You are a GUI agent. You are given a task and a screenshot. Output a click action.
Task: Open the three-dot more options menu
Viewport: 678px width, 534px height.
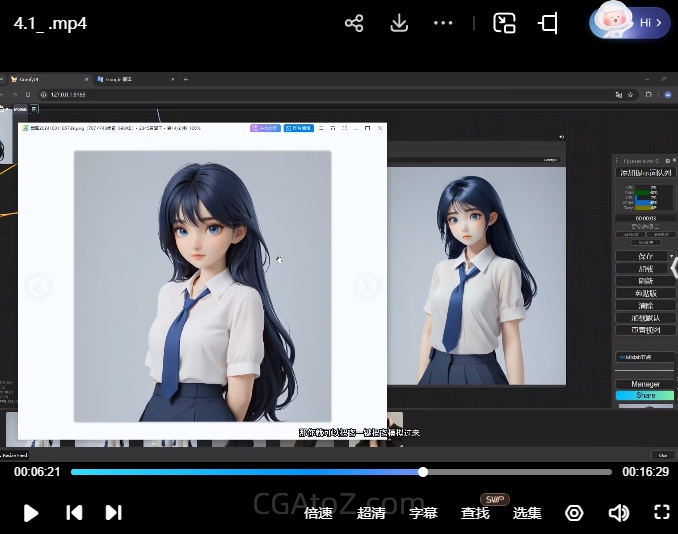(x=444, y=23)
